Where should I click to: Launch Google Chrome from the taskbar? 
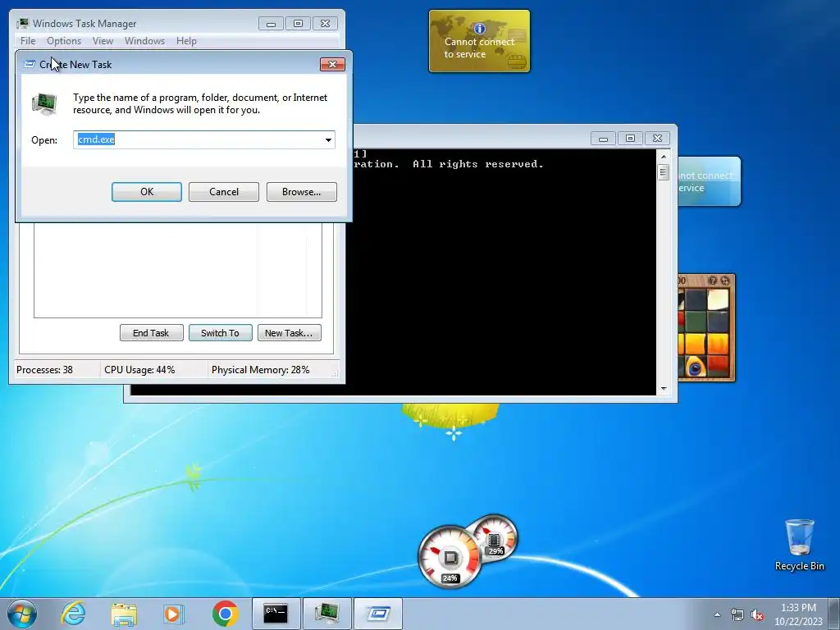(x=225, y=614)
